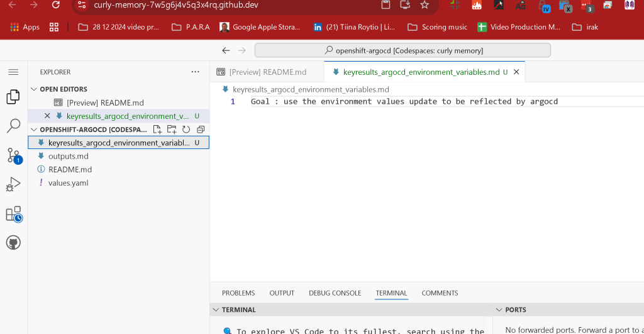This screenshot has width=644, height=334.
Task: Go back in editor navigation history
Action: (226, 50)
